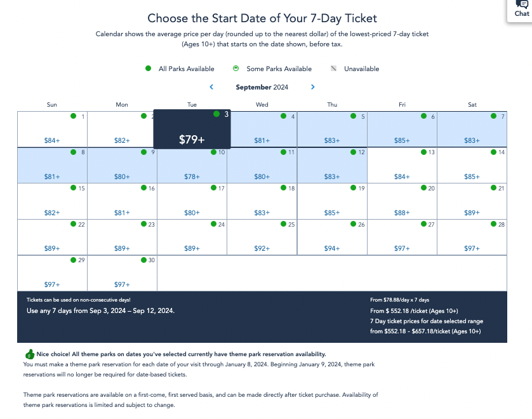Open the Chat widget
The width and height of the screenshot is (532, 419).
click(521, 10)
